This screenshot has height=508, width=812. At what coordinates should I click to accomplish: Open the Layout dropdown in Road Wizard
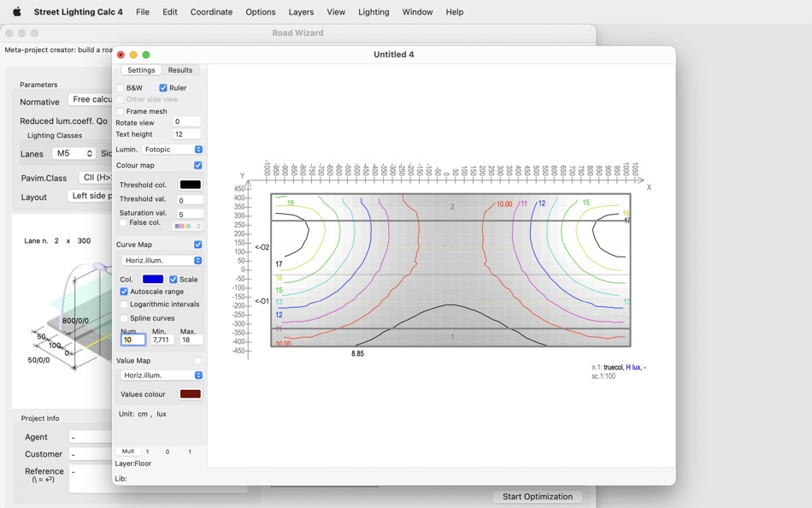point(90,196)
